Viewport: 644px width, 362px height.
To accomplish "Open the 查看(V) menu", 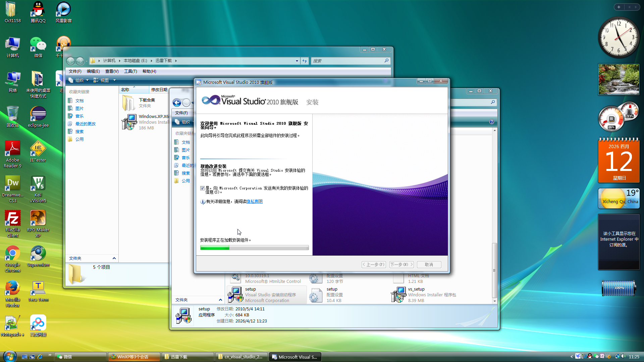I will point(112,71).
